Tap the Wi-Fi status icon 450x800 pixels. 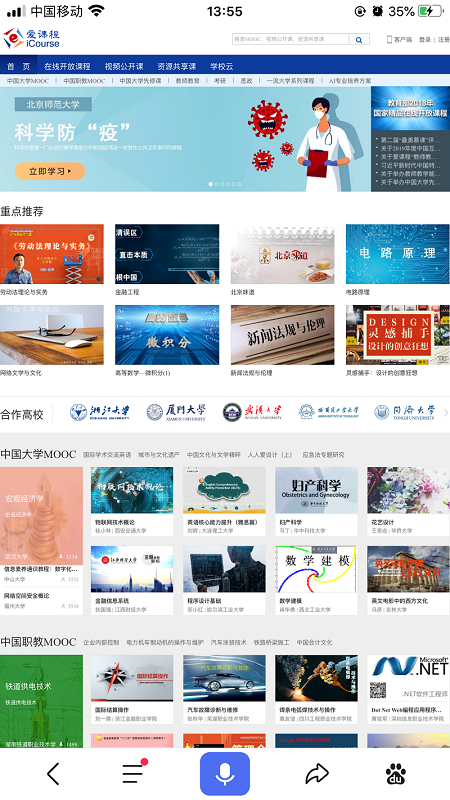(x=96, y=11)
